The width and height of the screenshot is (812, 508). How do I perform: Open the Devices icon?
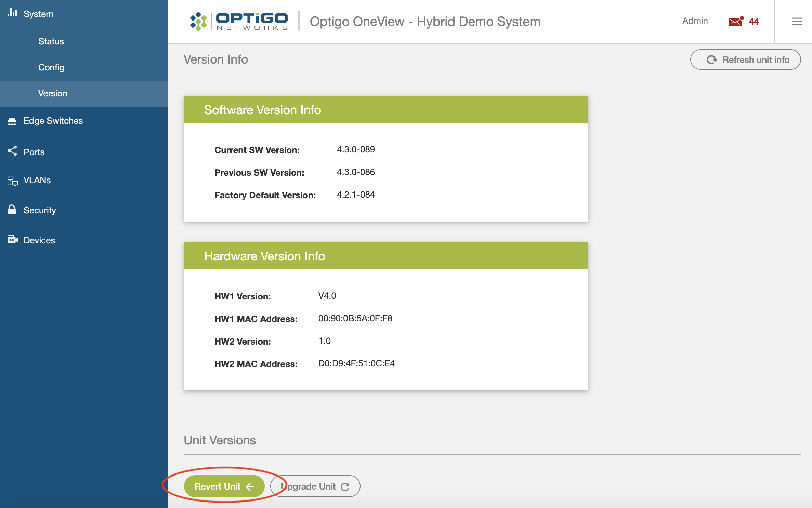point(12,240)
